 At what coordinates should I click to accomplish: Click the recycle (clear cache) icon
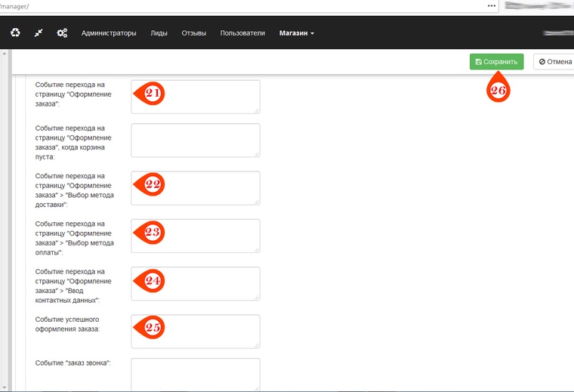point(15,33)
